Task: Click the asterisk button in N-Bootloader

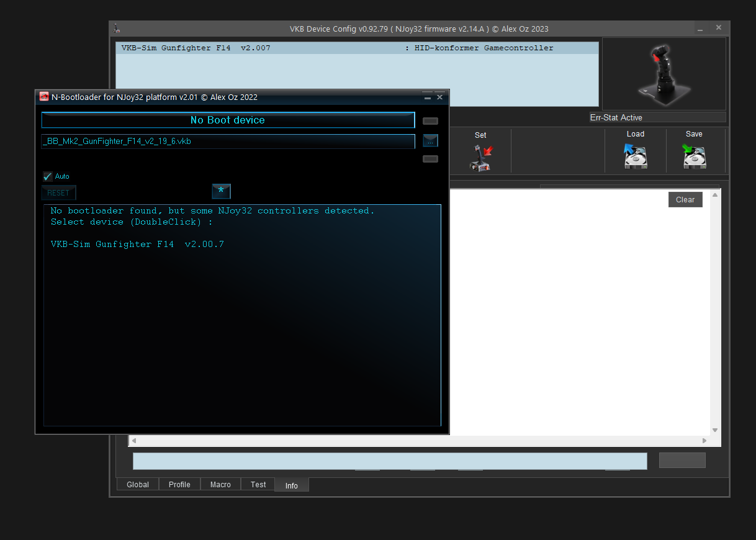Action: pos(221,192)
